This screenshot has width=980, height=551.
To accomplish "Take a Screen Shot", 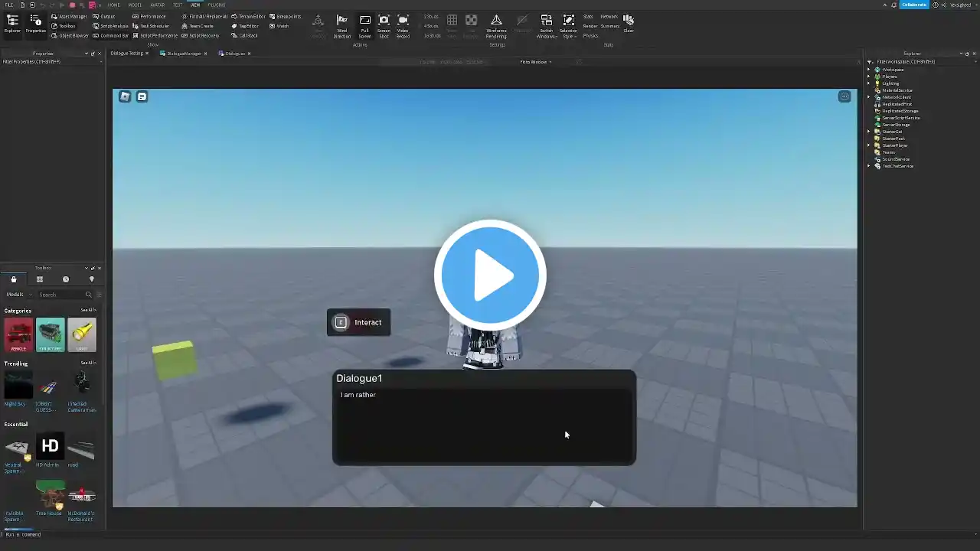I will (384, 25).
